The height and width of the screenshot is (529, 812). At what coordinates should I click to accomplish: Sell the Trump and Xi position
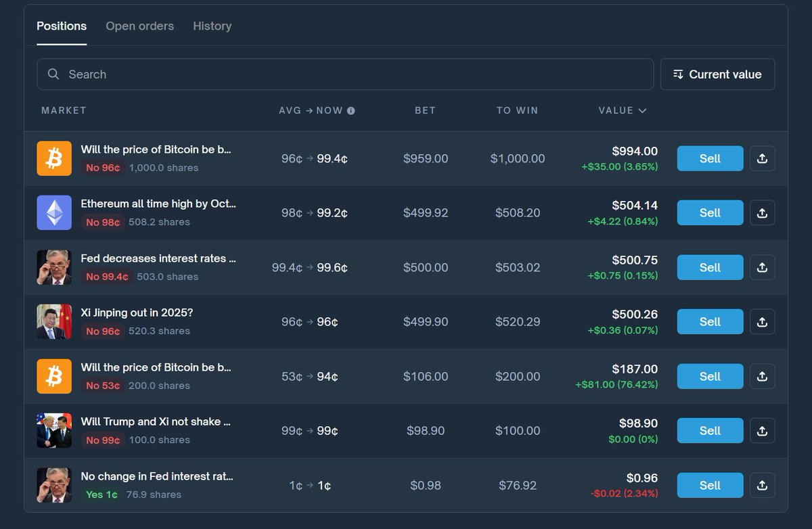[710, 430]
